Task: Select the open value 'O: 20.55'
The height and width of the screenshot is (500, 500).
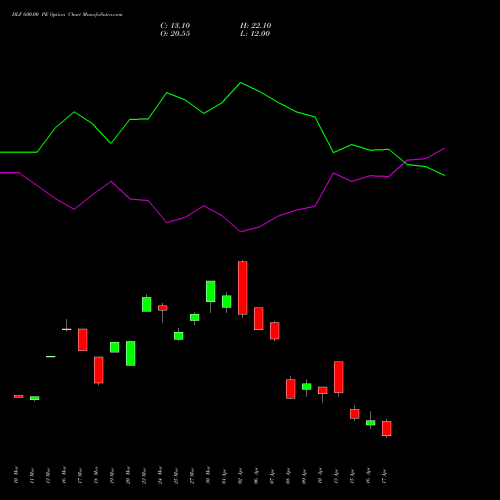Action: click(x=175, y=34)
